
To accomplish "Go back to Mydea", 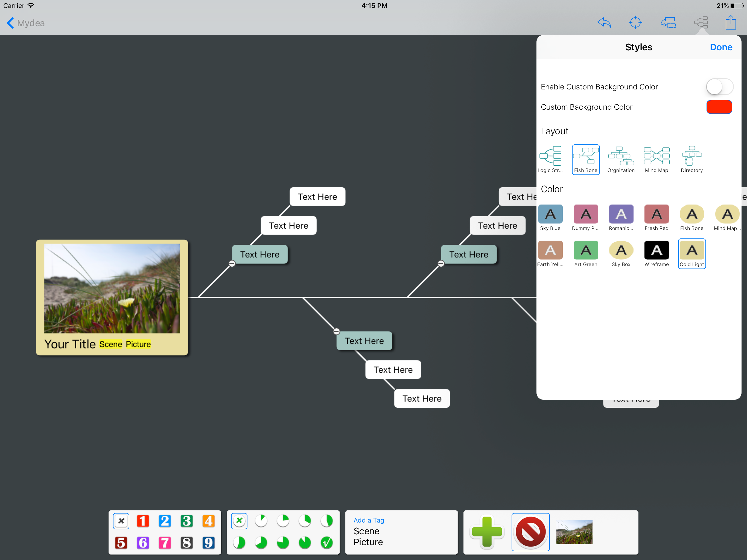I will coord(26,23).
